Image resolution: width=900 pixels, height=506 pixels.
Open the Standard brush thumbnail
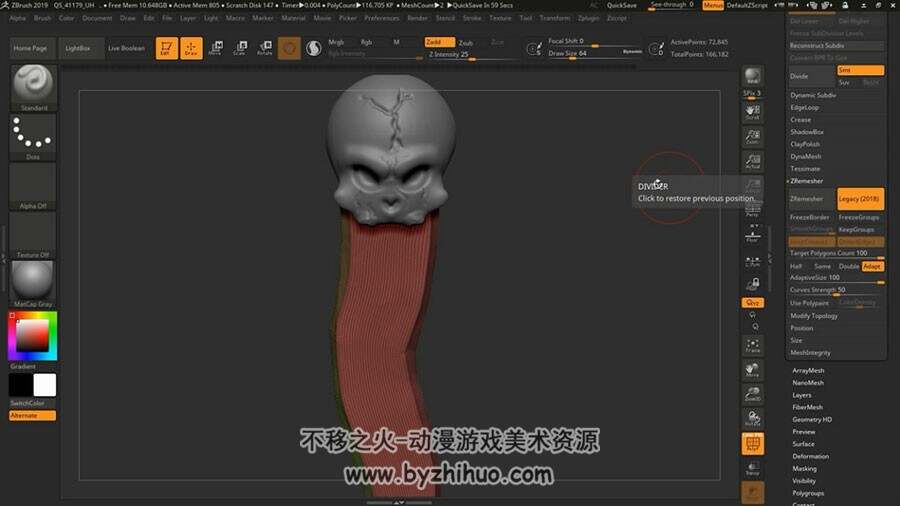click(34, 88)
